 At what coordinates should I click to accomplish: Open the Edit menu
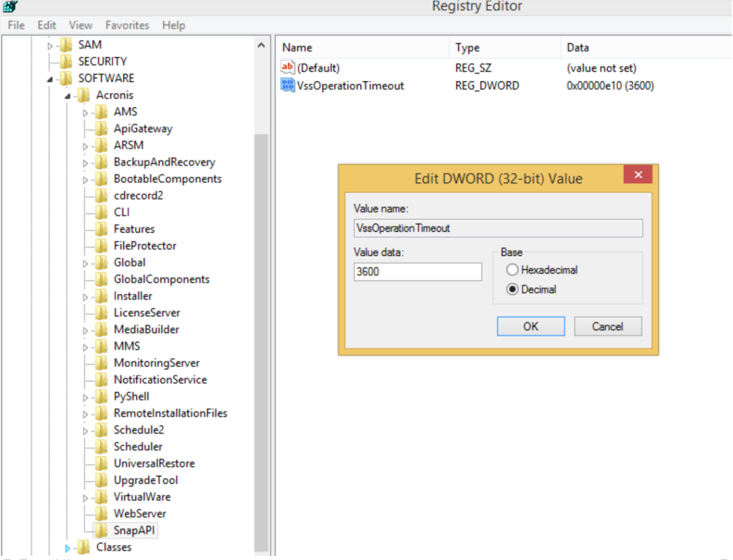(x=47, y=25)
